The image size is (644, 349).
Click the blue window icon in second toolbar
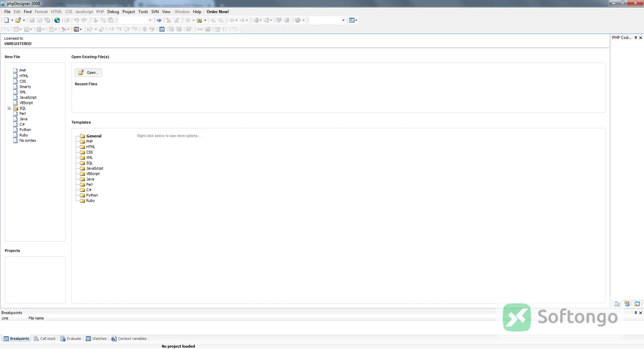tap(162, 30)
